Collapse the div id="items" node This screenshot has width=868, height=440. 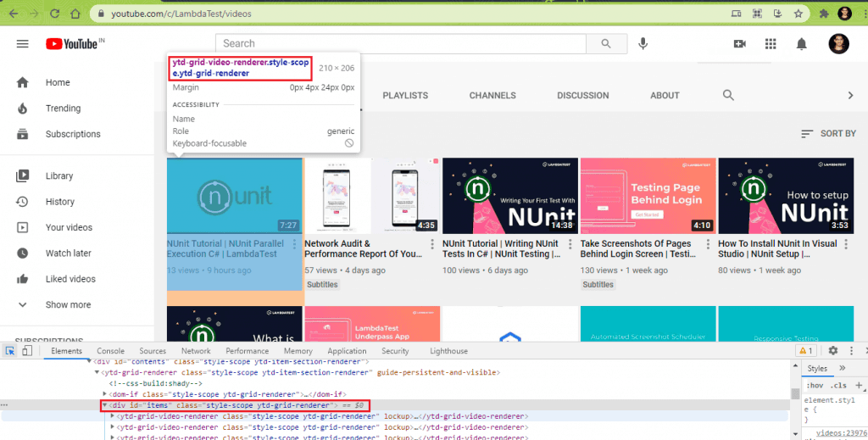coord(105,406)
